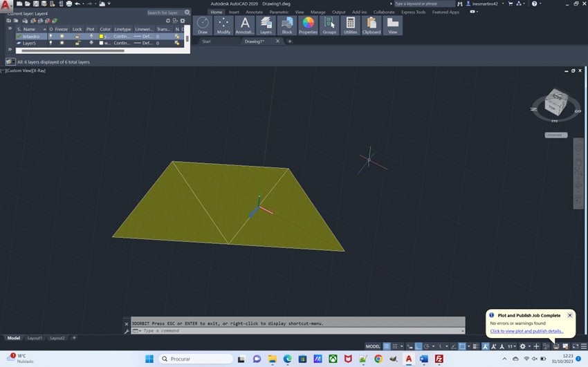Open the inesmartins42 account dropdown

pos(502,3)
